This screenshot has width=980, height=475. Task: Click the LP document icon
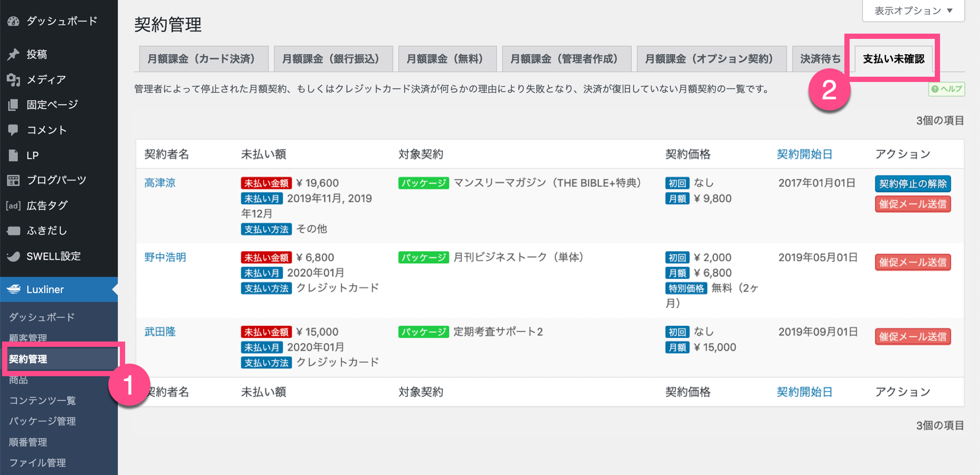13,155
